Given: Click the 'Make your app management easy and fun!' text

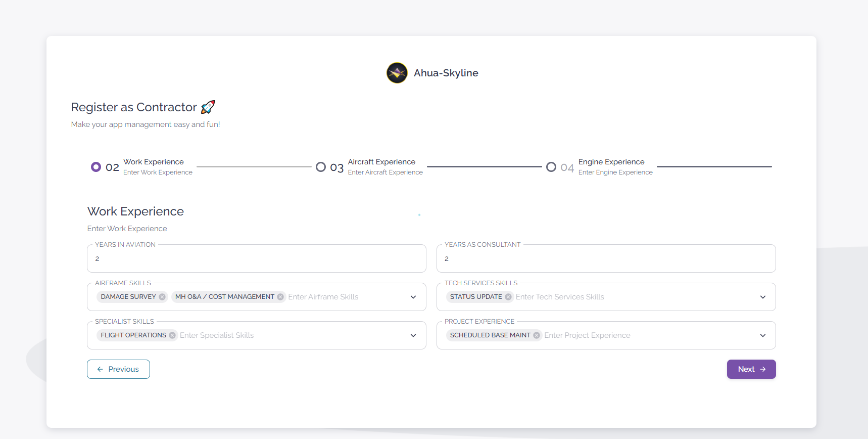Looking at the screenshot, I should [146, 124].
